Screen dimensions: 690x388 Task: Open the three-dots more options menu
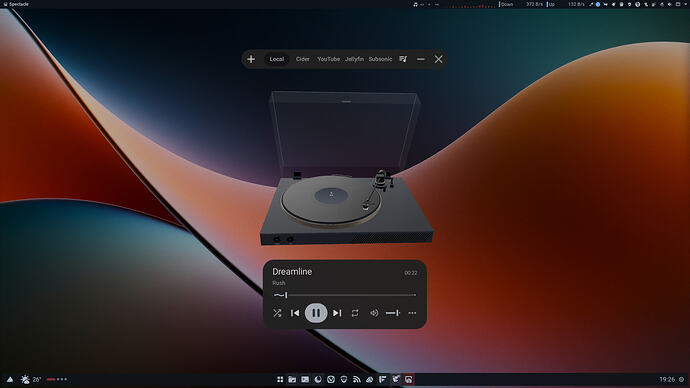(x=412, y=313)
